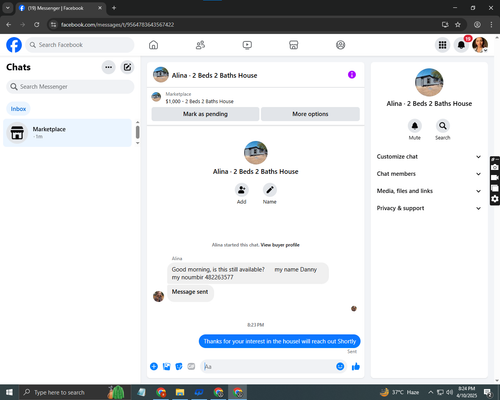Click the Search Messenger field
Viewport: 500px width, 400px height.
[x=70, y=87]
